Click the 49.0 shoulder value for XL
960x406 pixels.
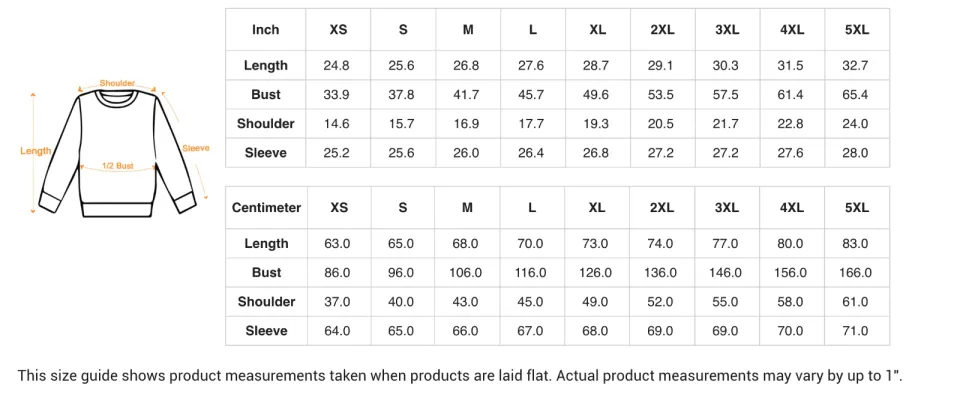597,302
